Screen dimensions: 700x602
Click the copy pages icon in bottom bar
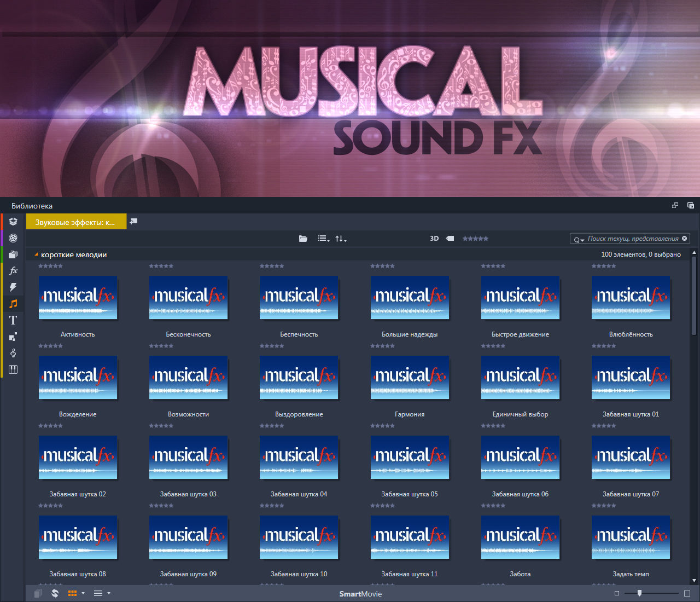(x=38, y=593)
